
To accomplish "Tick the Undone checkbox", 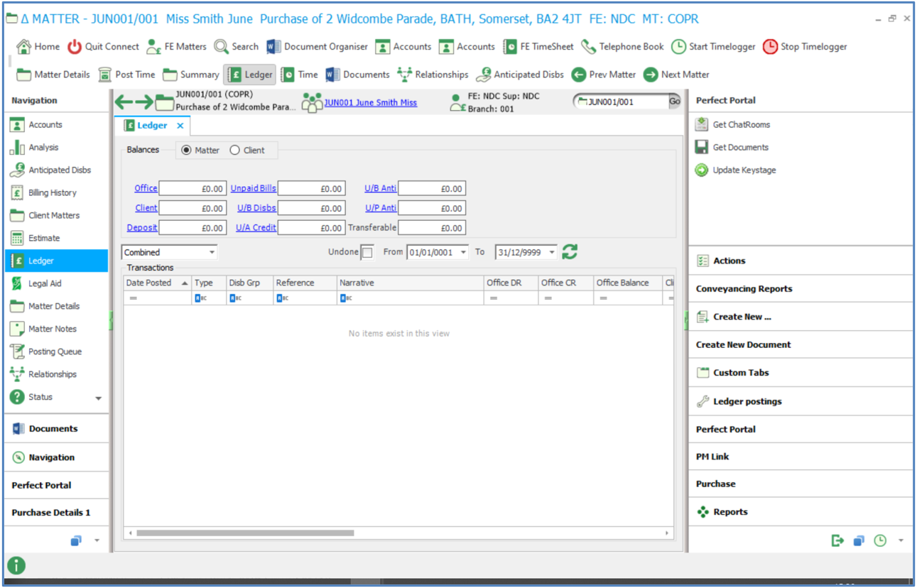I will tap(367, 253).
